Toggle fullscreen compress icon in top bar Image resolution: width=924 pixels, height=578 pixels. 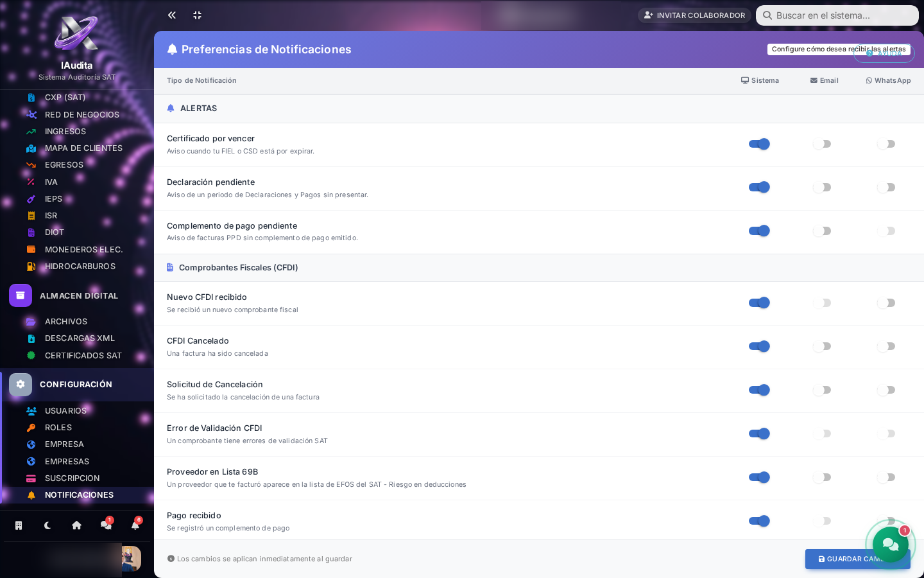tap(198, 15)
